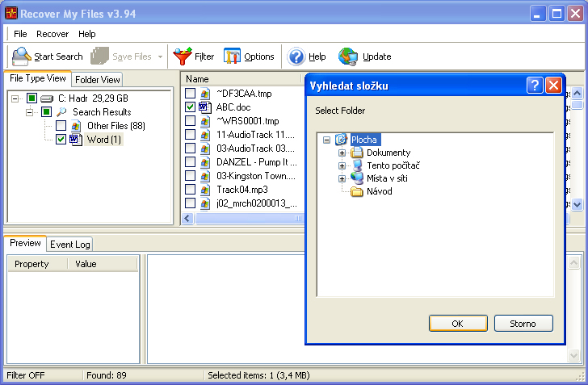Screen dimensions: 588x385
Task: Click the ~WRS0001.tmp file icon
Action: click(205, 121)
